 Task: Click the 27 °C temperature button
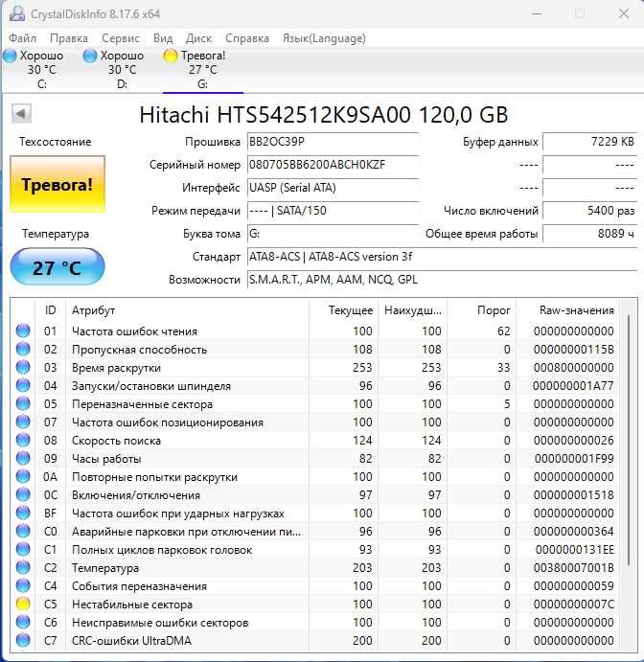point(57,267)
